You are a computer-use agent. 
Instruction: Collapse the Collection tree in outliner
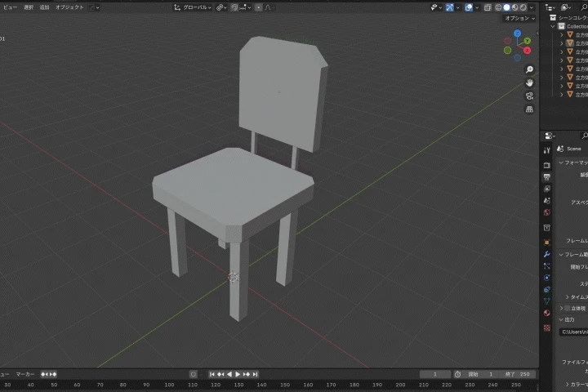(x=553, y=26)
